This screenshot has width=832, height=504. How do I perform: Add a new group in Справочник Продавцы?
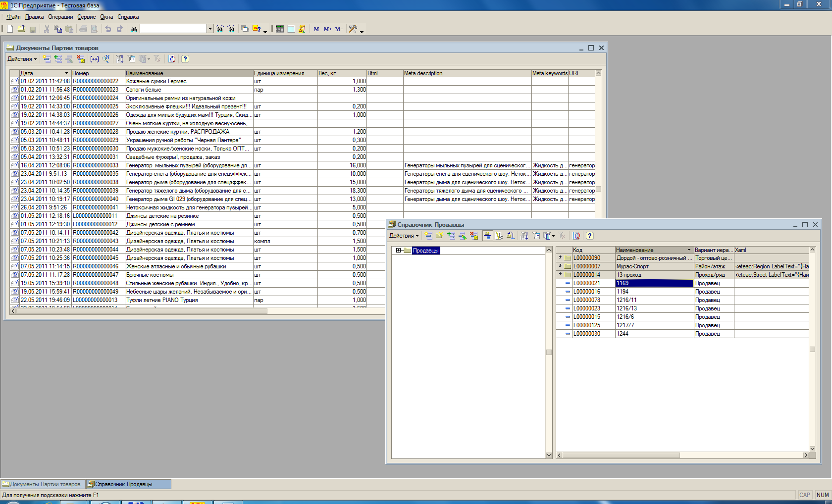(x=439, y=236)
